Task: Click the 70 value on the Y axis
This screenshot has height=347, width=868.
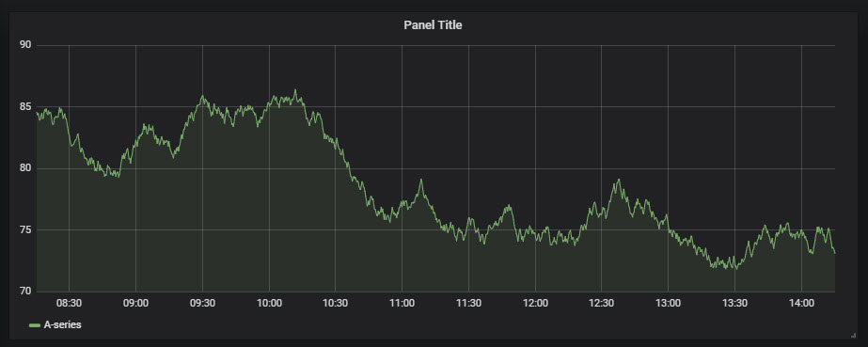Action: (x=24, y=292)
